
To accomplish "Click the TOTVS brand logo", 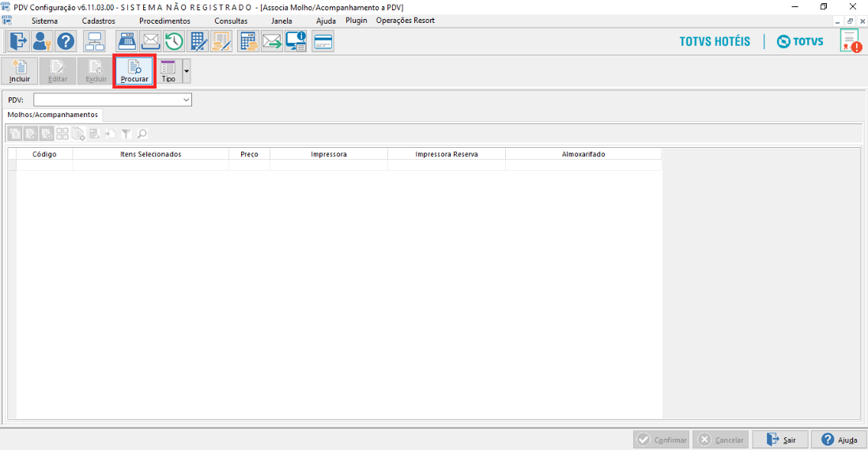I will (801, 41).
